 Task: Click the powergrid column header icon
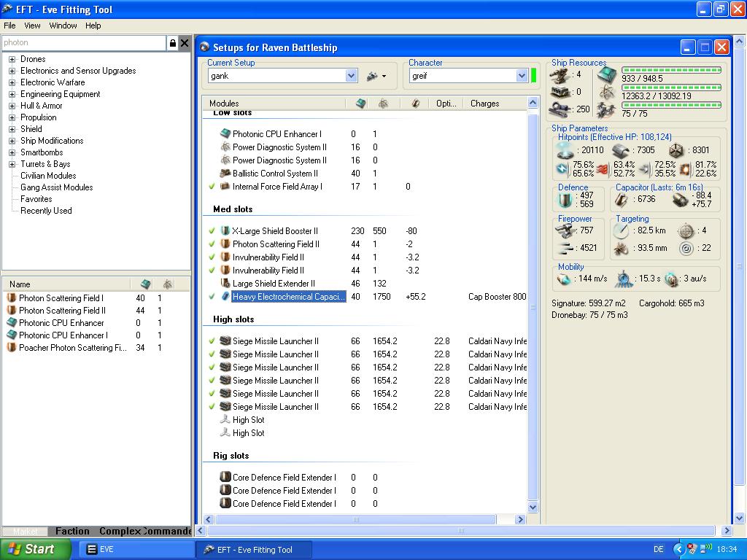coord(383,104)
